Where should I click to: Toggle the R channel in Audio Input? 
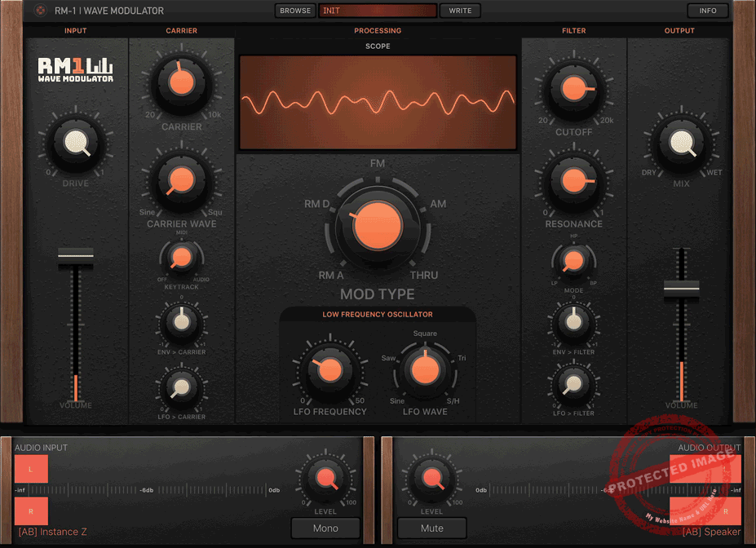click(x=31, y=510)
